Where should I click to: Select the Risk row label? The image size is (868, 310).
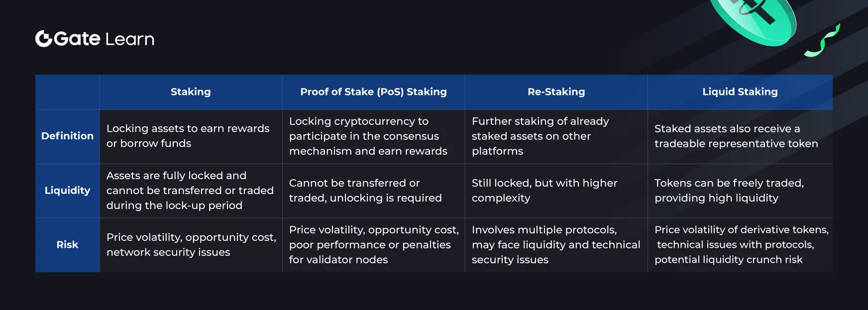click(67, 245)
